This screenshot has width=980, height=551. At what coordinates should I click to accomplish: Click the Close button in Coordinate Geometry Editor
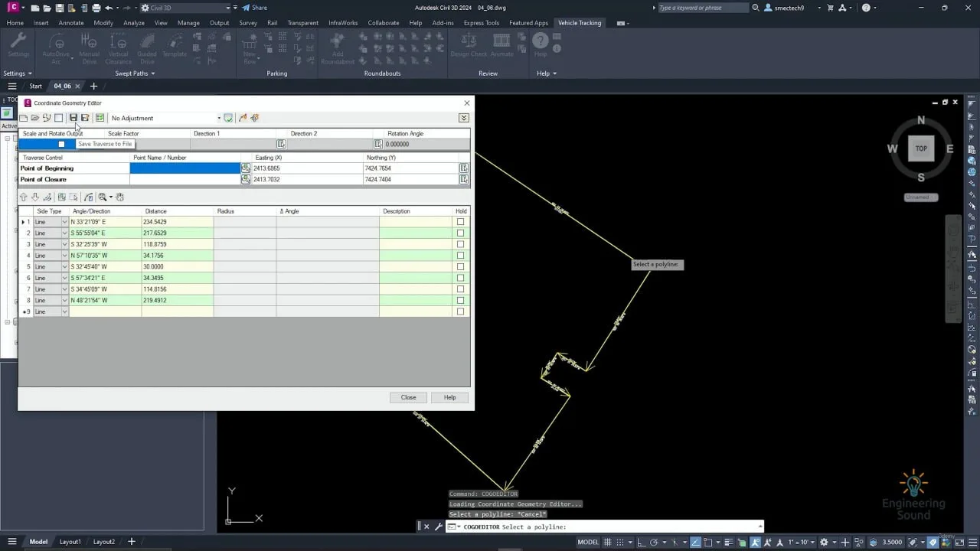pyautogui.click(x=408, y=397)
